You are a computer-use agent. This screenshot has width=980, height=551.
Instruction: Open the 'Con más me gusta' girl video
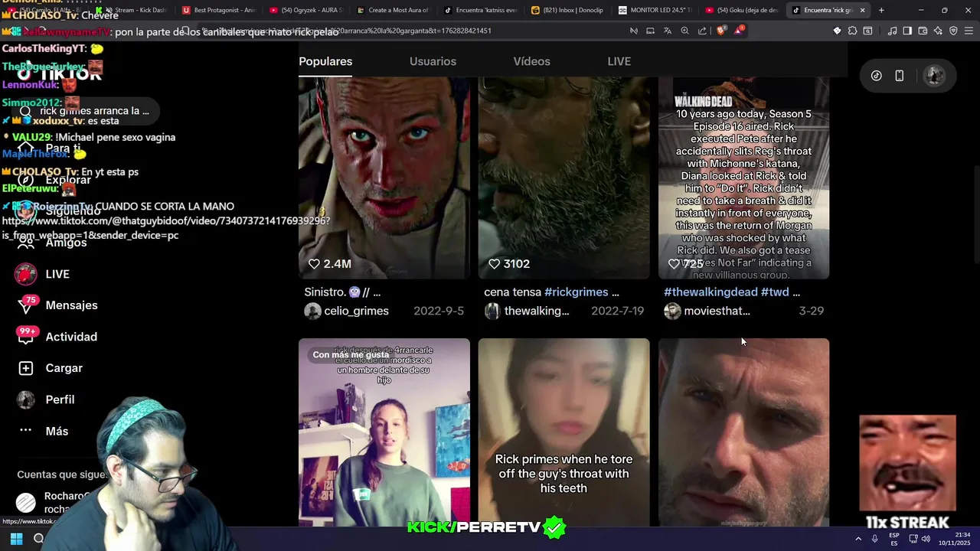click(x=384, y=432)
